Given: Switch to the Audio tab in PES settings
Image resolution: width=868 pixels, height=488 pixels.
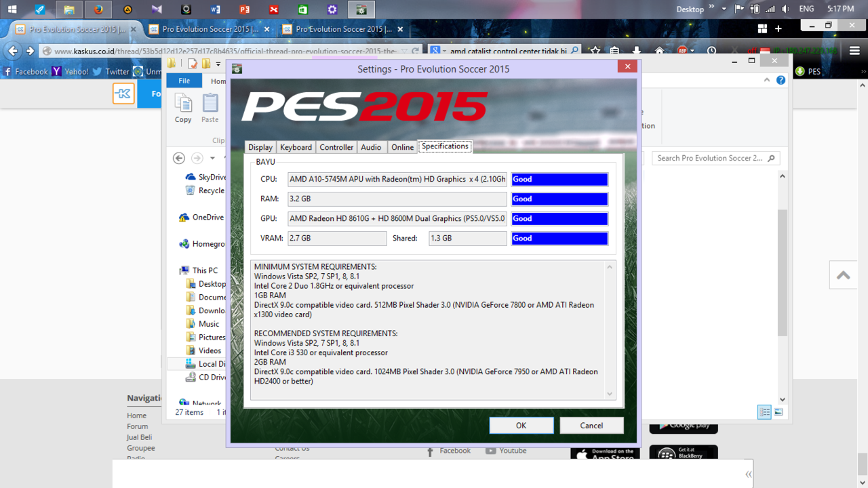Looking at the screenshot, I should (x=371, y=146).
